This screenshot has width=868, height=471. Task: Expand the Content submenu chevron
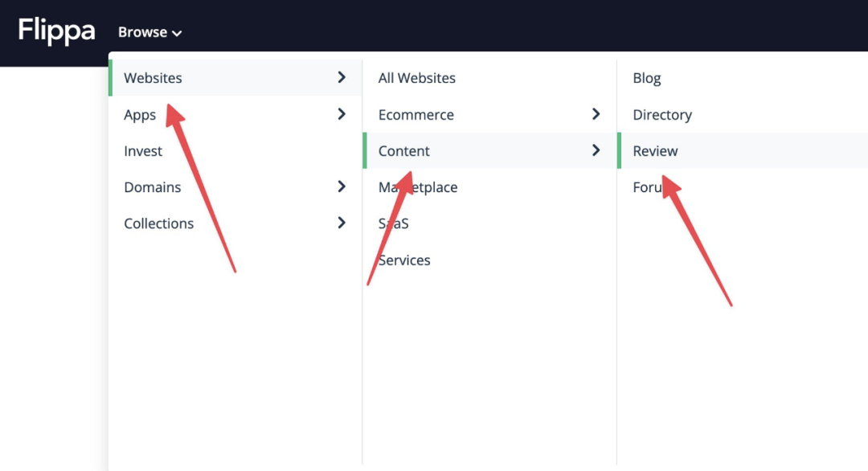point(596,150)
